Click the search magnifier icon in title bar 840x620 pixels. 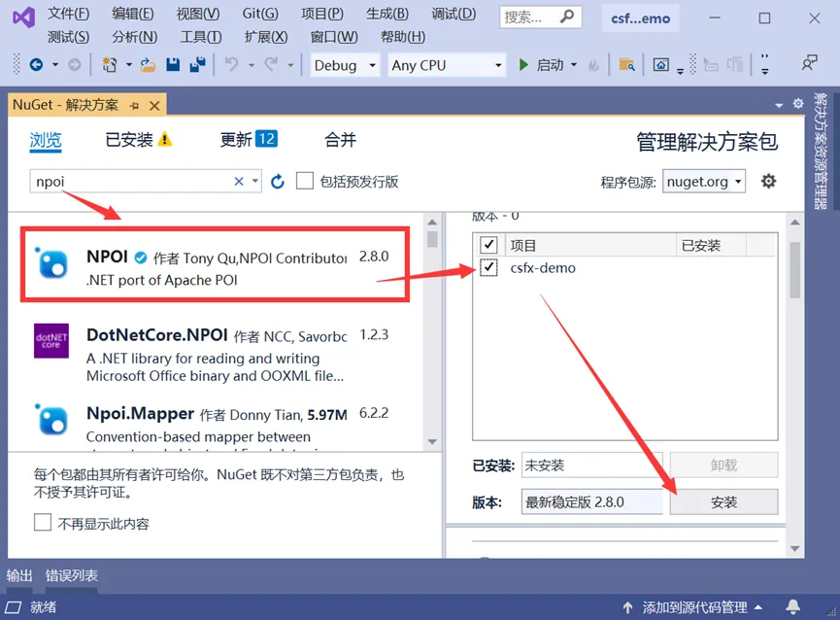[x=566, y=17]
